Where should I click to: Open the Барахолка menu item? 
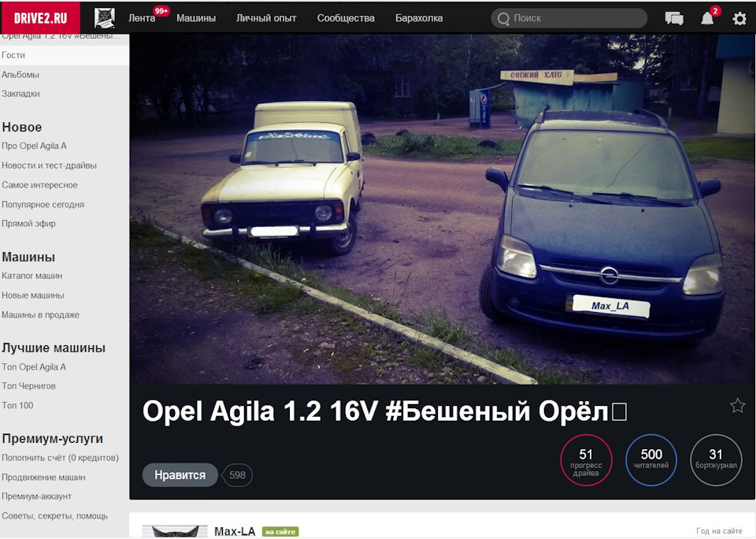419,18
